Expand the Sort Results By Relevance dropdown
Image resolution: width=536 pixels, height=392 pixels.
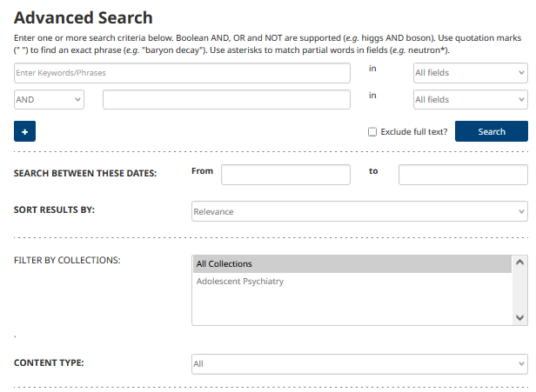coord(358,211)
